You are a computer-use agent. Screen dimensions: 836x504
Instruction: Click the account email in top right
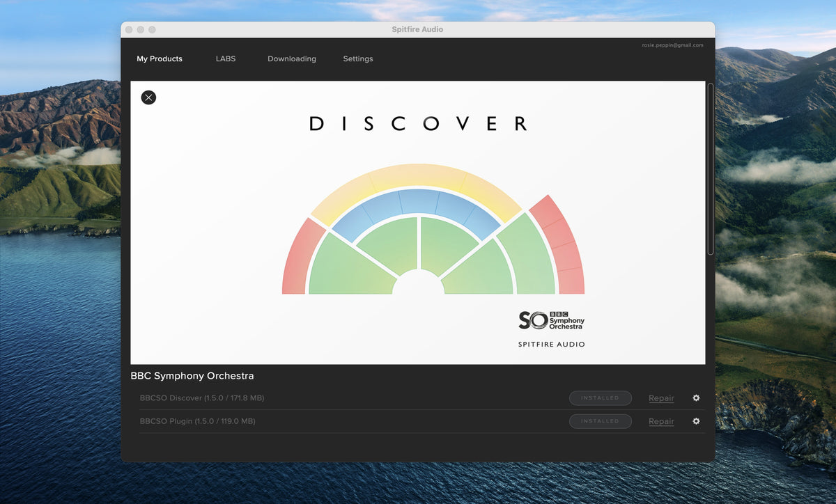[672, 45]
